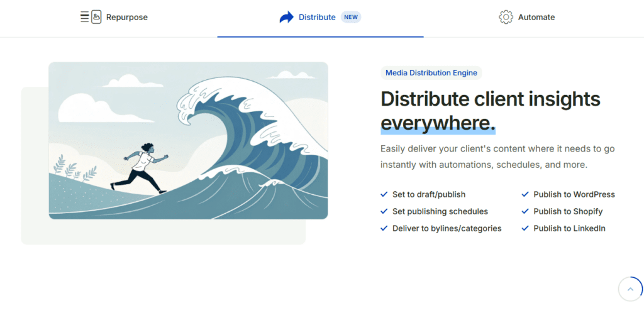Click the NEW badge on Distribute
644x310 pixels.
351,17
